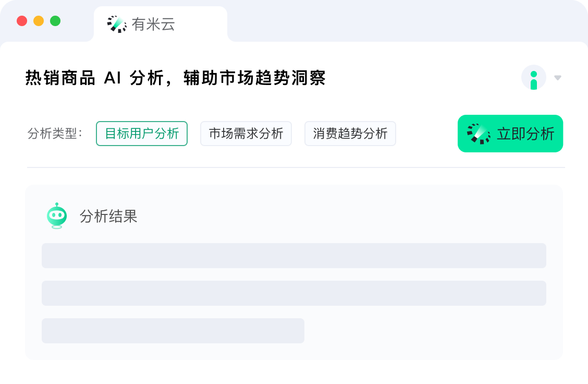
Task: Click the sparkle icon inside 立即分析 button
Action: click(x=479, y=134)
